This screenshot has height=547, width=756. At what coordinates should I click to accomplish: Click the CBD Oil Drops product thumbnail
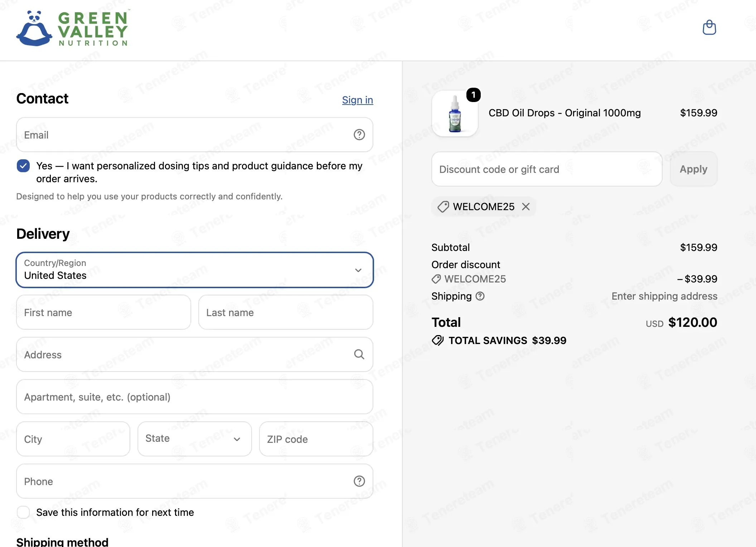[455, 113]
